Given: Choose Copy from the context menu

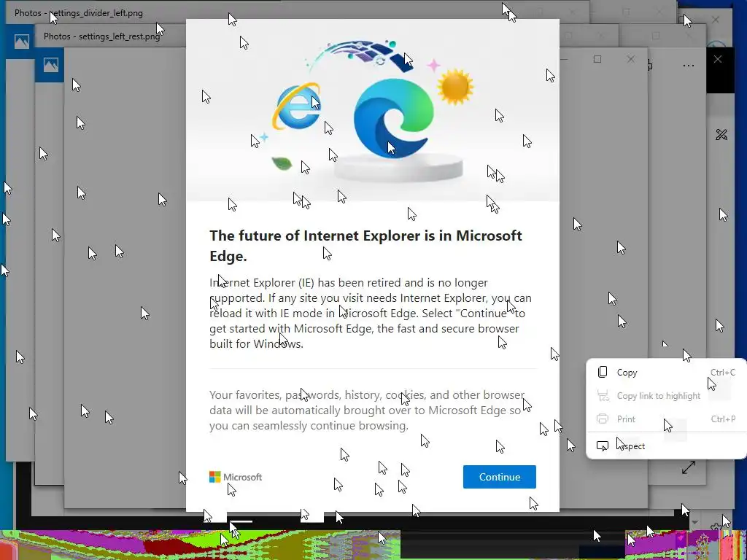Looking at the screenshot, I should [667, 373].
